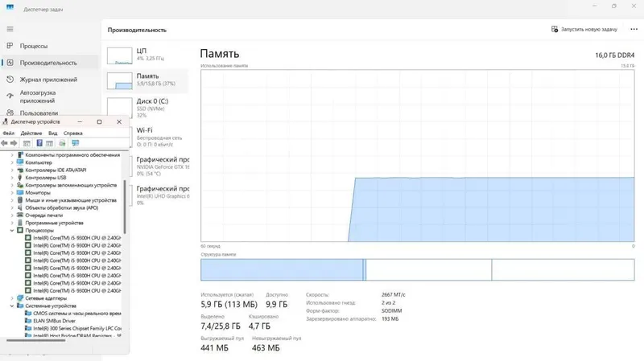Image resolution: width=644 pixels, height=361 pixels.
Task: Expand the Контроллеры IDE ATA/ATAPI node
Action: point(12,170)
